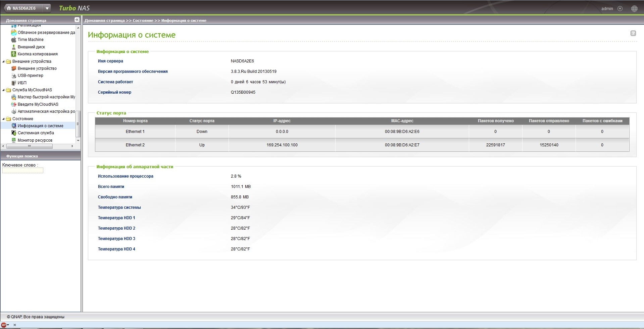
Task: Collapse the Внешние устройства folder
Action: [4, 61]
